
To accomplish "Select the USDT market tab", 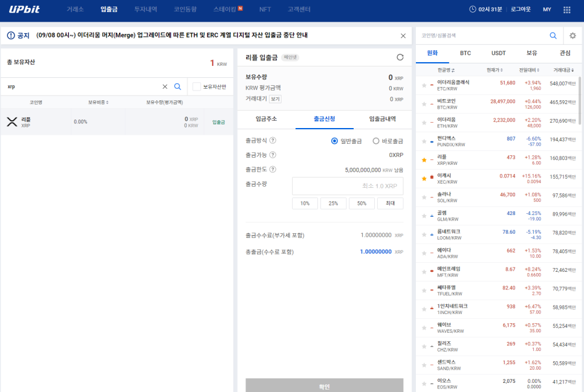I will click(x=498, y=53).
